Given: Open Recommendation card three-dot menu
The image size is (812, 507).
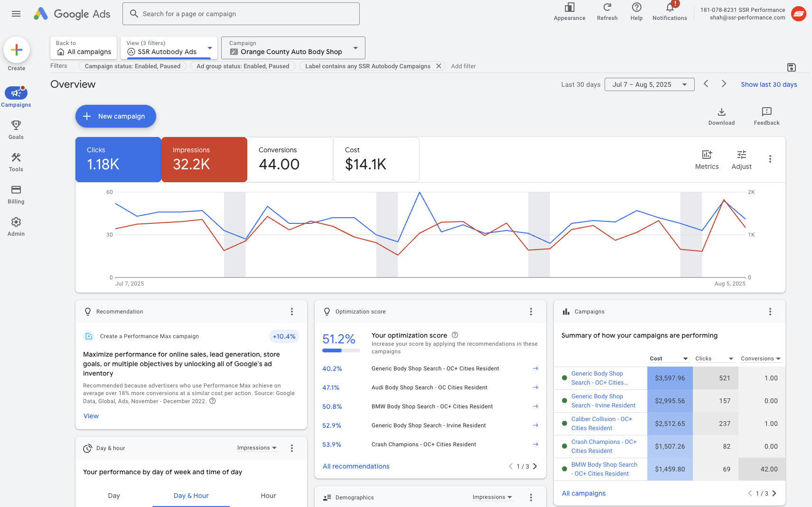Looking at the screenshot, I should tap(292, 312).
